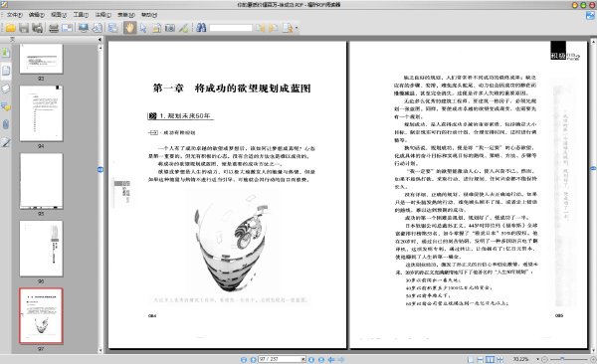Viewport: 597px width, 364px height.
Task: Open the 帮助 menu
Action: [x=149, y=15]
